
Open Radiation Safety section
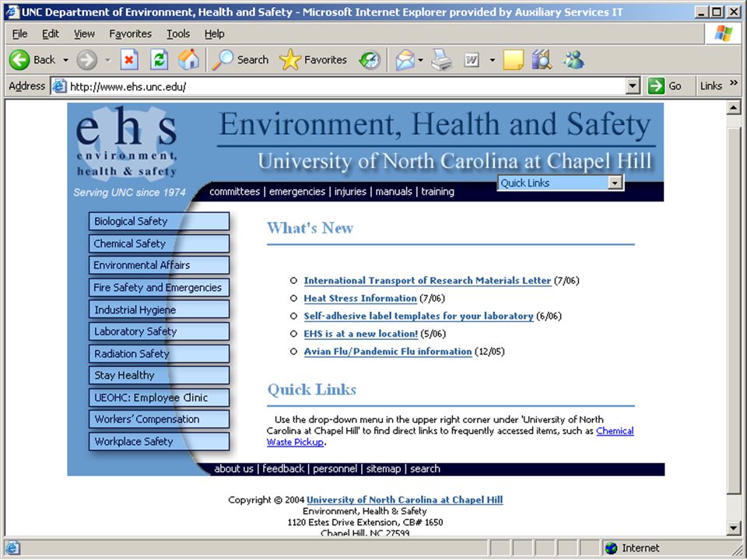pyautogui.click(x=159, y=354)
